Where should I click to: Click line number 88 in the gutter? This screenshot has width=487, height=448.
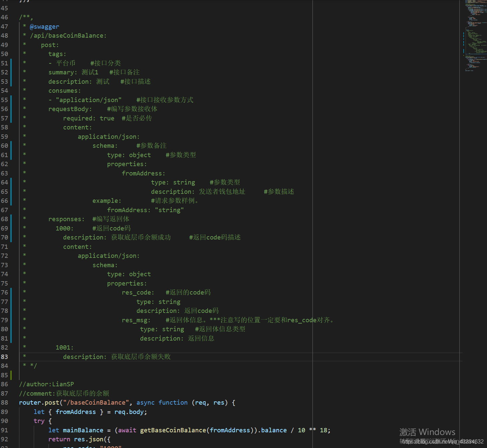4,403
